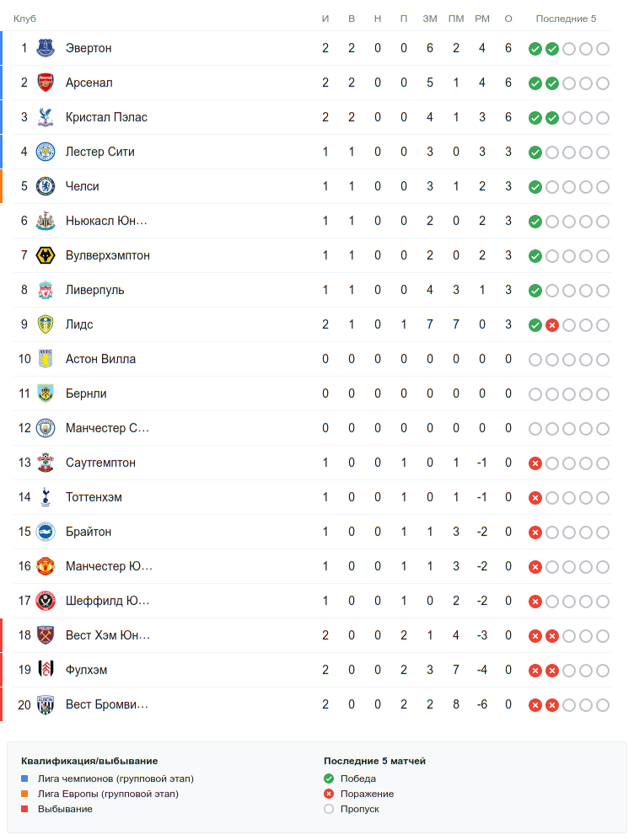Click the Aston Villa crest
The width and height of the screenshot is (634, 840).
coord(46,359)
